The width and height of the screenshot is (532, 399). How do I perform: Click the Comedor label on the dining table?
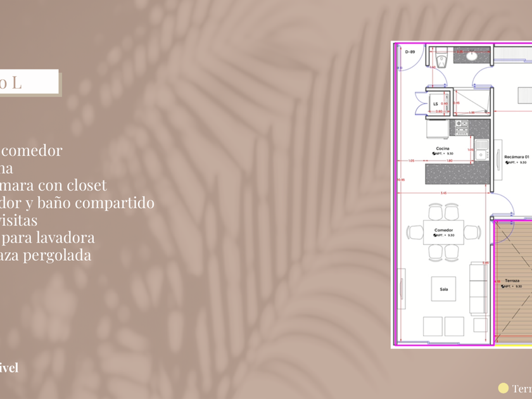[443, 230]
